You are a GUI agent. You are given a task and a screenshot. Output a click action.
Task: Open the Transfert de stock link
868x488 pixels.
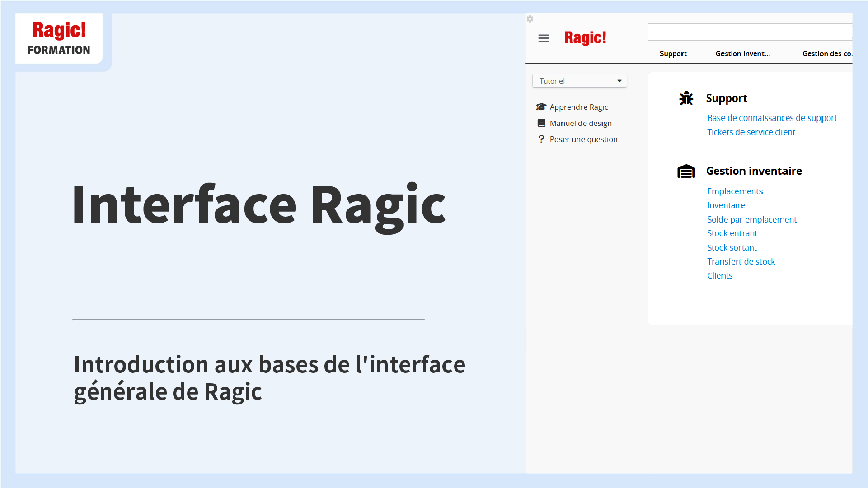[741, 262]
